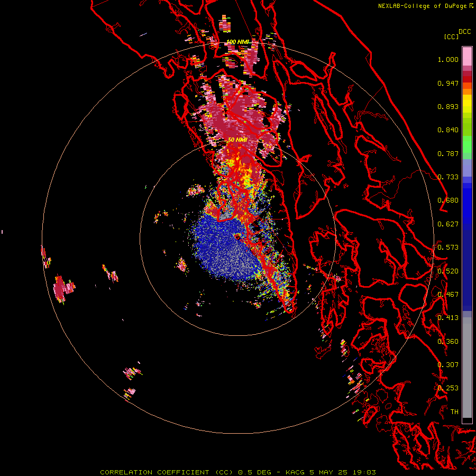Pick the yellow segment of the color bar

coord(467,104)
